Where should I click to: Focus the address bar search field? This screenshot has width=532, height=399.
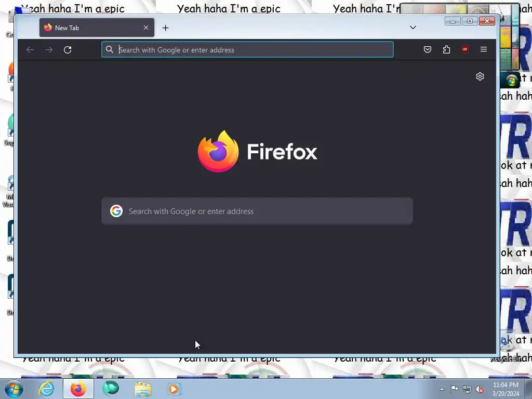click(248, 50)
